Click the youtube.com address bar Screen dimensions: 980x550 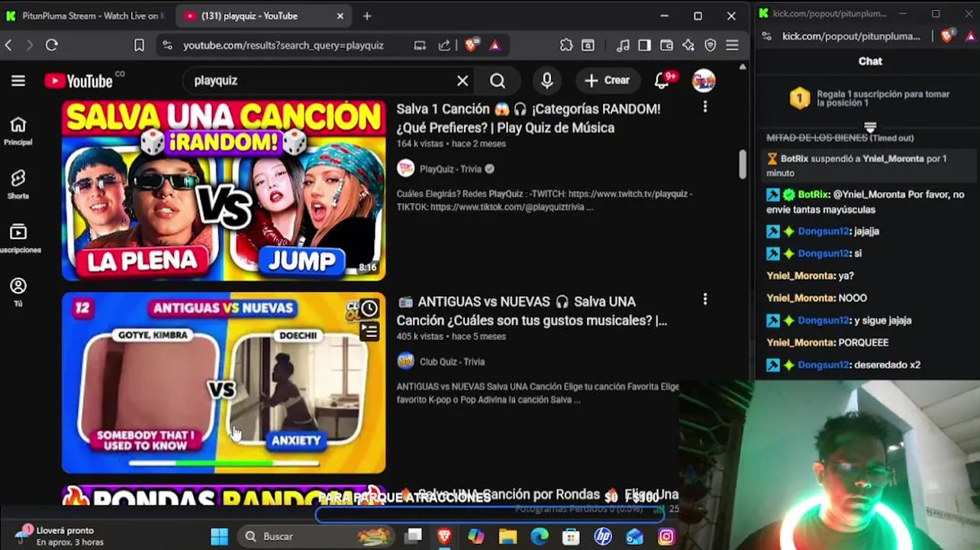283,45
